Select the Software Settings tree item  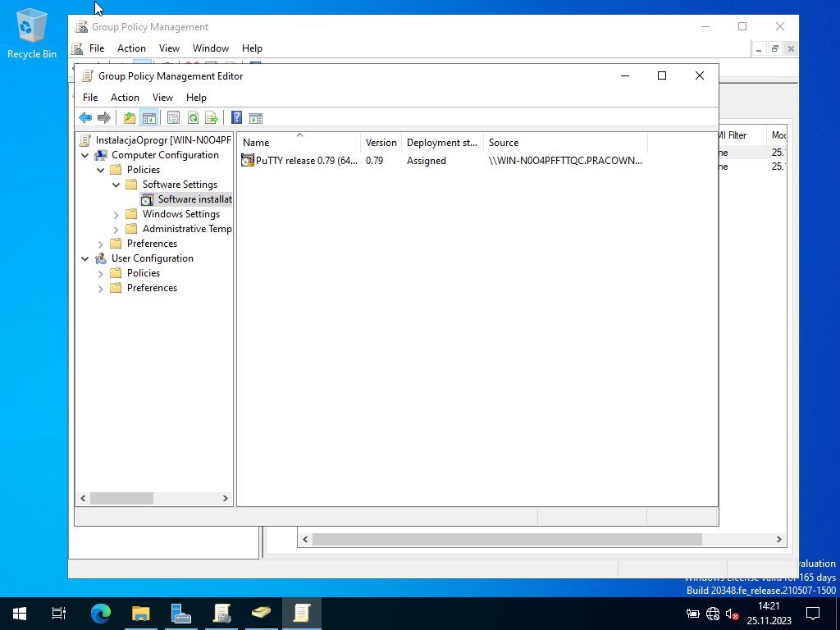(x=180, y=185)
